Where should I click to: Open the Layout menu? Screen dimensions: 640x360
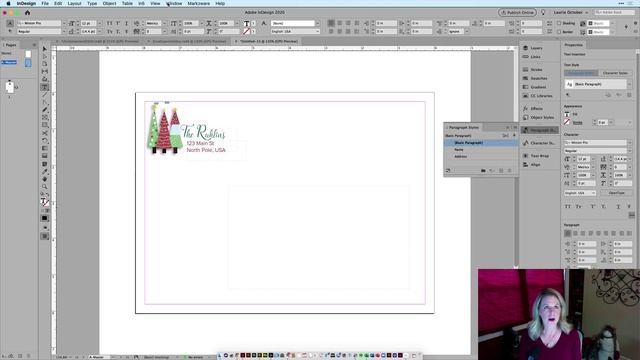[74, 3]
